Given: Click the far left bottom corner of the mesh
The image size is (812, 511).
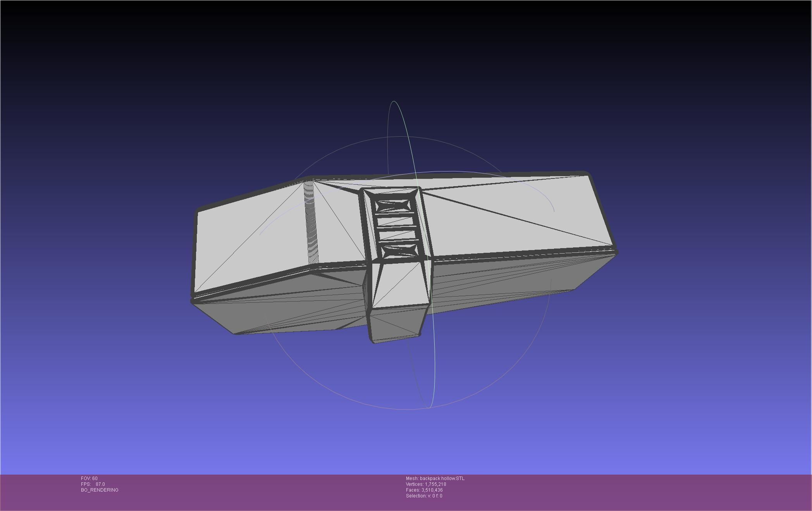Looking at the screenshot, I should click(x=193, y=300).
